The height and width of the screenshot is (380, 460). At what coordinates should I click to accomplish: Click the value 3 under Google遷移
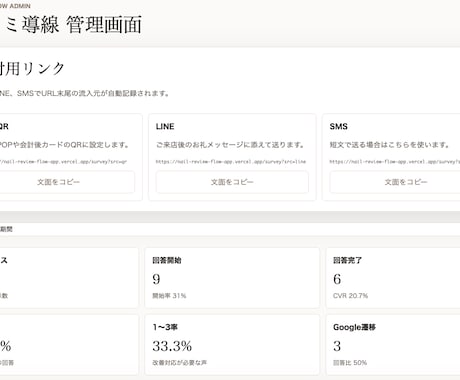pyautogui.click(x=337, y=346)
